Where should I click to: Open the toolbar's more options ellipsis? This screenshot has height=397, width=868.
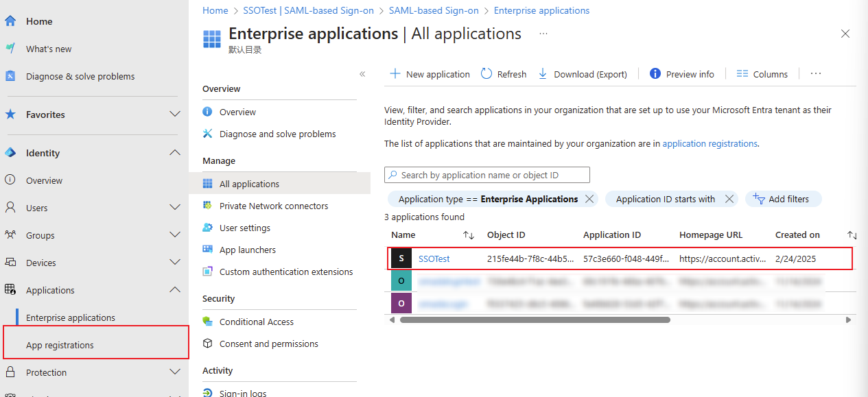(816, 73)
